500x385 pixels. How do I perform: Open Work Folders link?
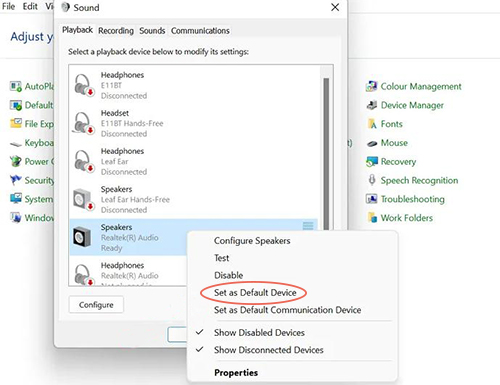407,218
